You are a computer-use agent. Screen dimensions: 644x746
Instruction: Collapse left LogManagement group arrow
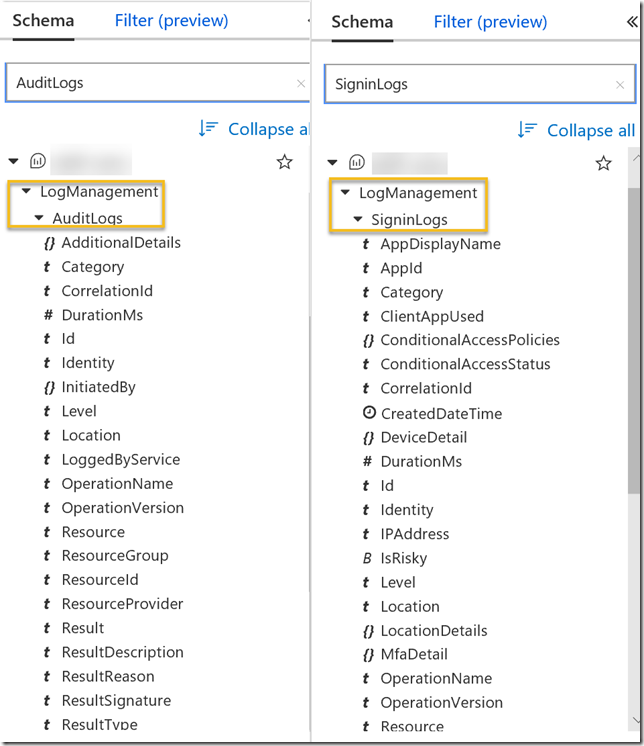tap(27, 191)
